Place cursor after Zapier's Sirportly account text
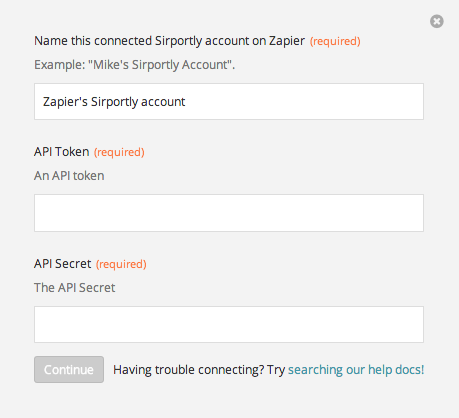The image size is (459, 418). tap(186, 102)
